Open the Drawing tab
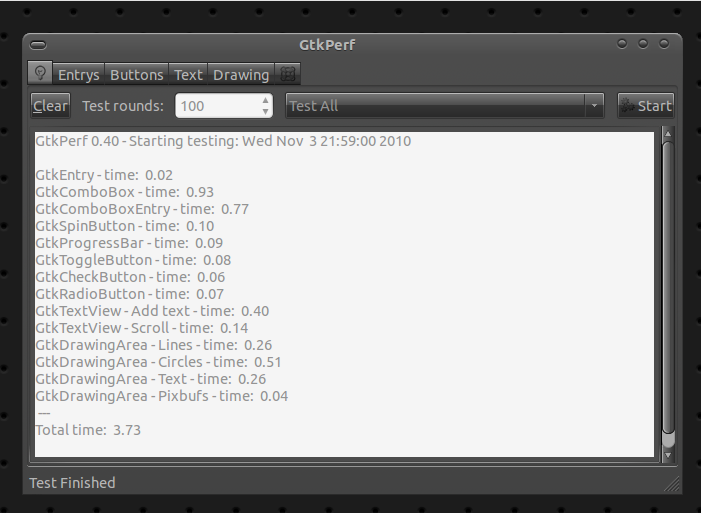The image size is (701, 513). pyautogui.click(x=241, y=75)
